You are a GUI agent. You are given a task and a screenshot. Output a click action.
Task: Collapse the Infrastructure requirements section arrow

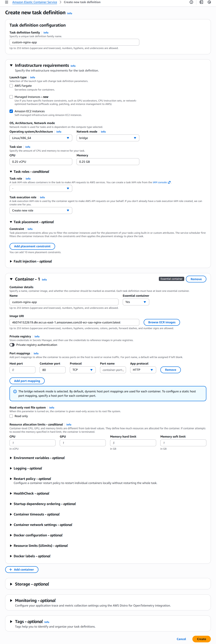pos(11,66)
